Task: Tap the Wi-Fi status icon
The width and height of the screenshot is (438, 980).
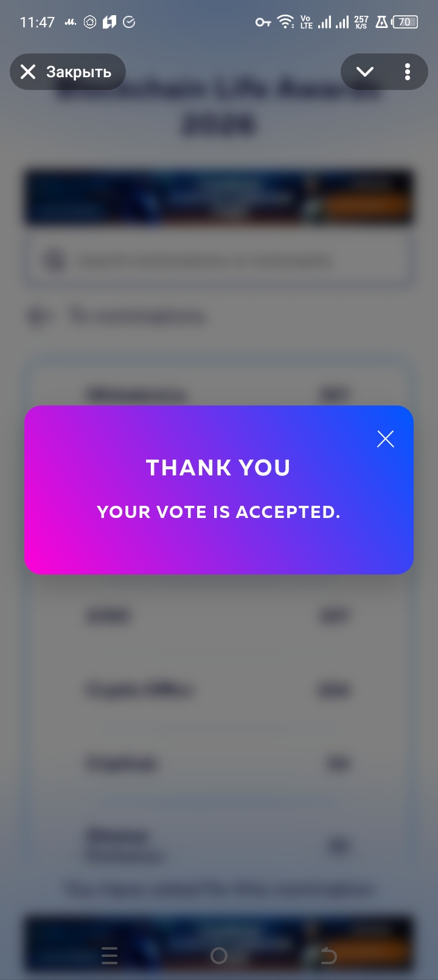Action: click(x=285, y=22)
